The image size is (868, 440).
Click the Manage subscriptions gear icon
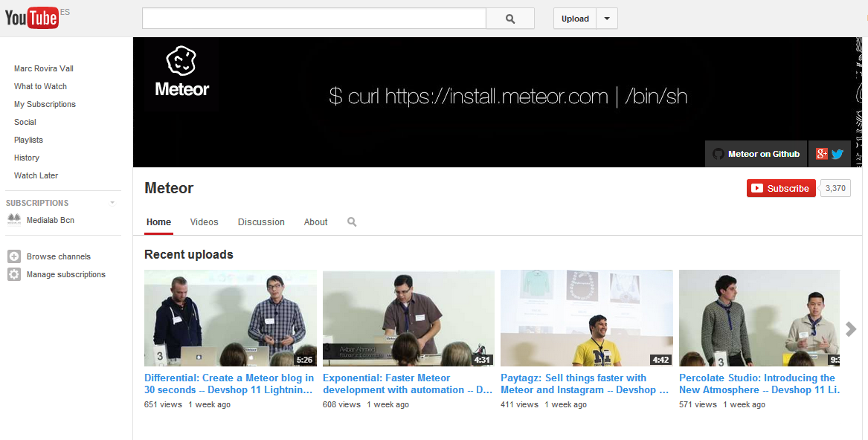click(14, 274)
